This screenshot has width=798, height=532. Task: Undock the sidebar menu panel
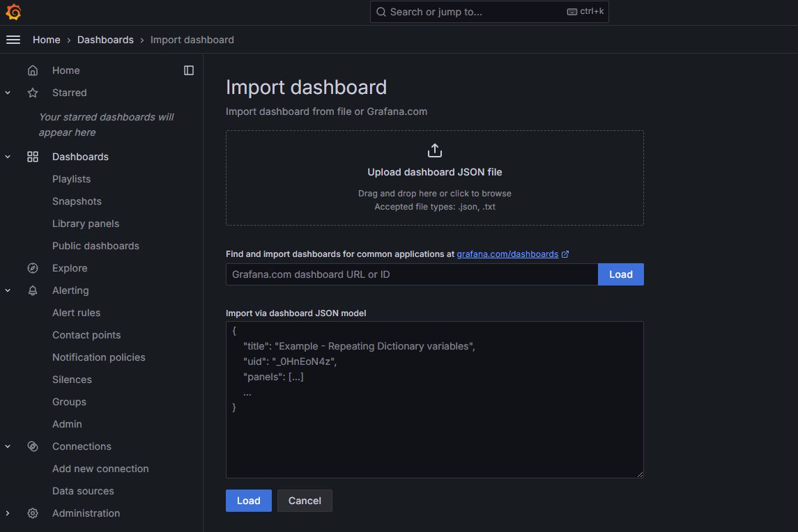point(189,70)
